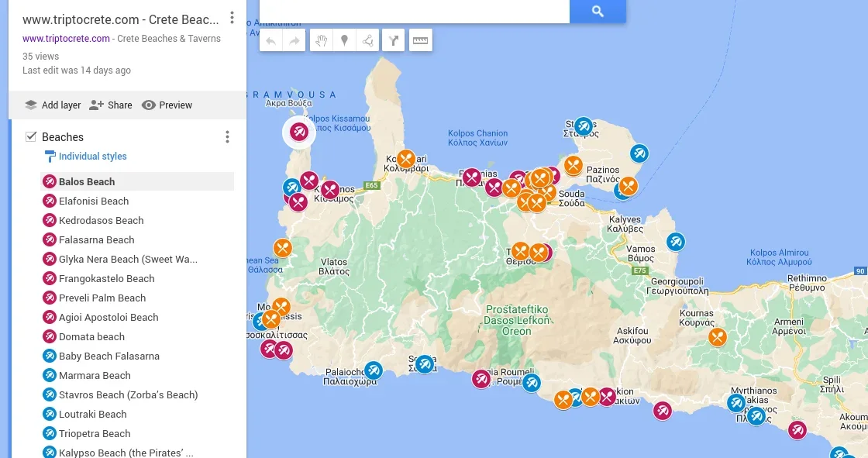Uncheck the Beaches layer checkbox
The height and width of the screenshot is (458, 868).
tap(31, 137)
